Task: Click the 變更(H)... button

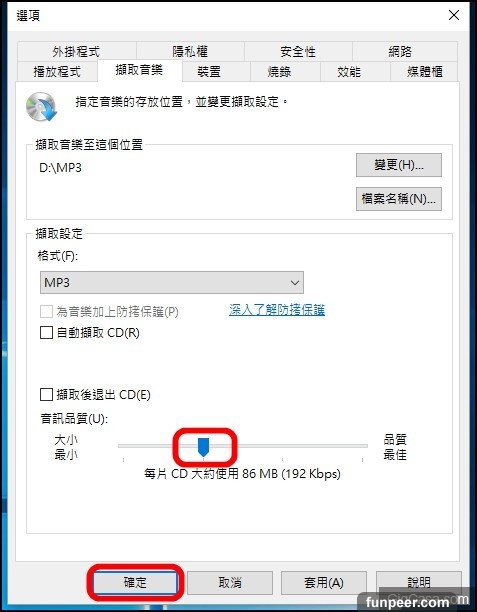Action: 399,165
